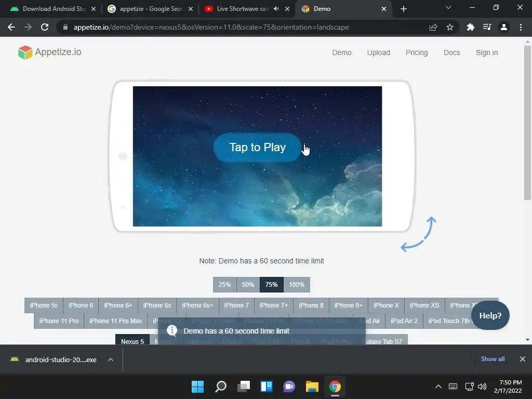
Task: Select the 75% scale option
Action: 271,285
